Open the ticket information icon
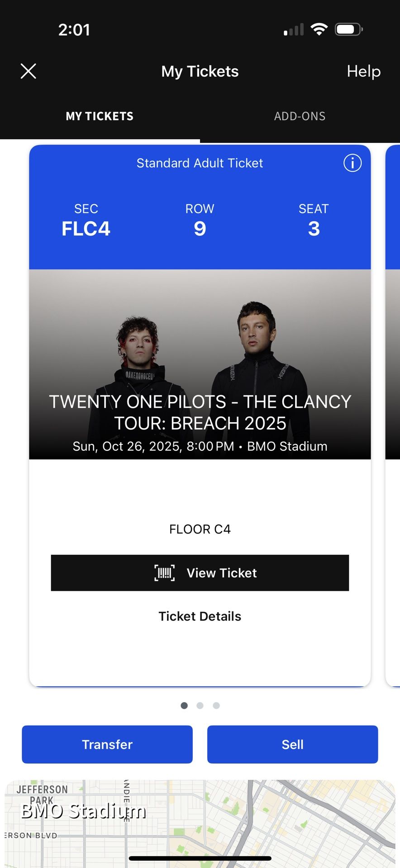Screen dimensions: 400x868 pos(352,163)
